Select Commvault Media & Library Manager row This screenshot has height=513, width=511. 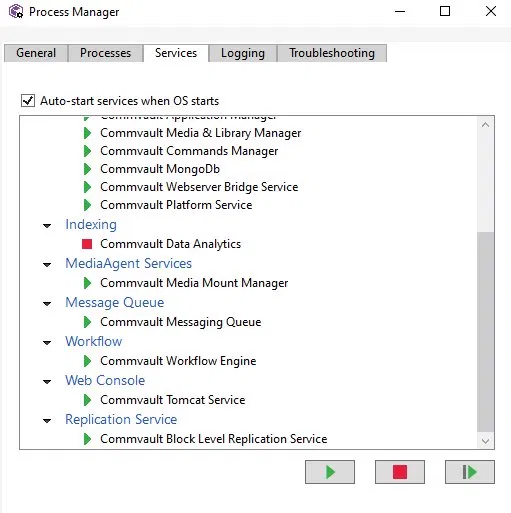tap(201, 133)
